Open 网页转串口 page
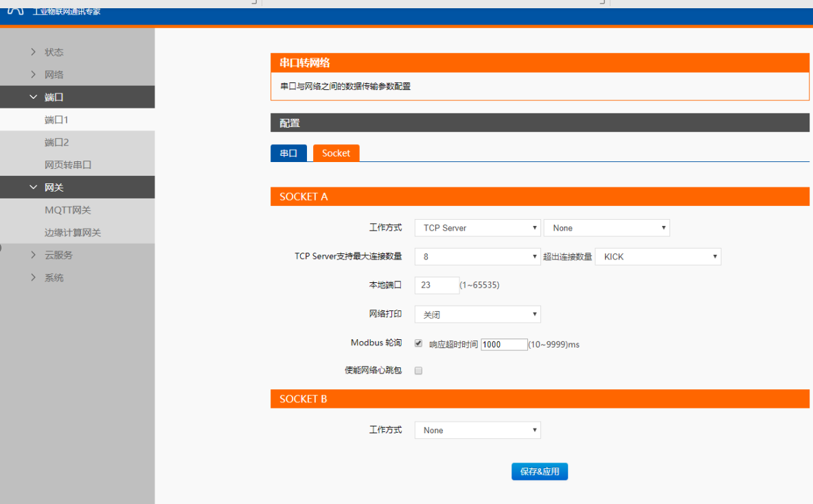 coord(68,165)
